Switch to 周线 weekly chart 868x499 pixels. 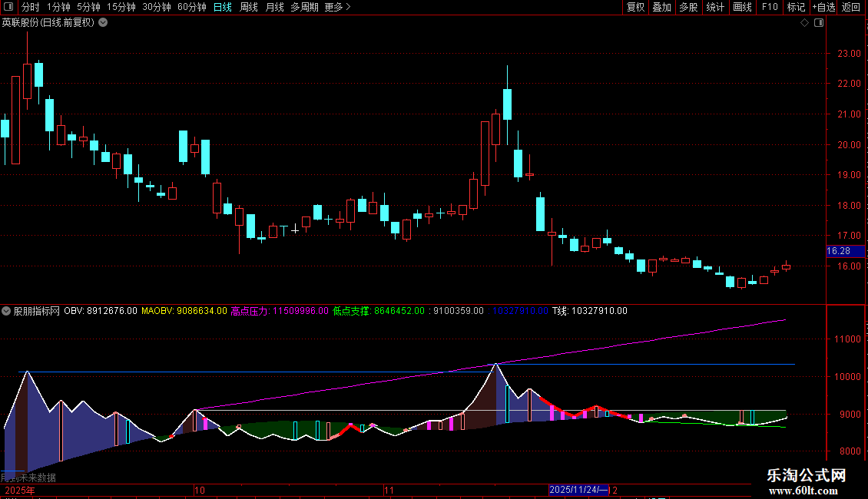click(249, 7)
